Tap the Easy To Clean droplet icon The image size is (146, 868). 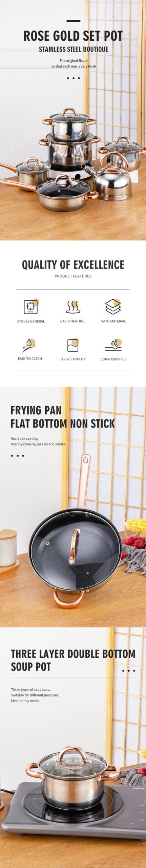coord(30,345)
